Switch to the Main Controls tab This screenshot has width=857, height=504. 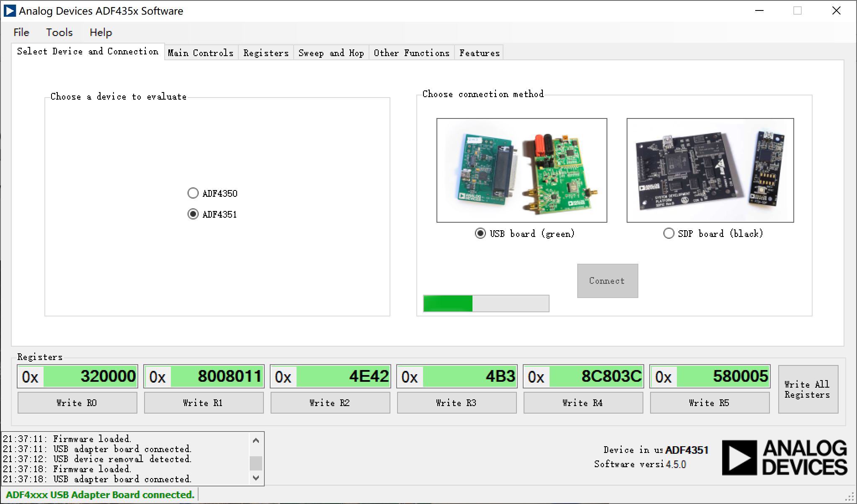click(201, 53)
